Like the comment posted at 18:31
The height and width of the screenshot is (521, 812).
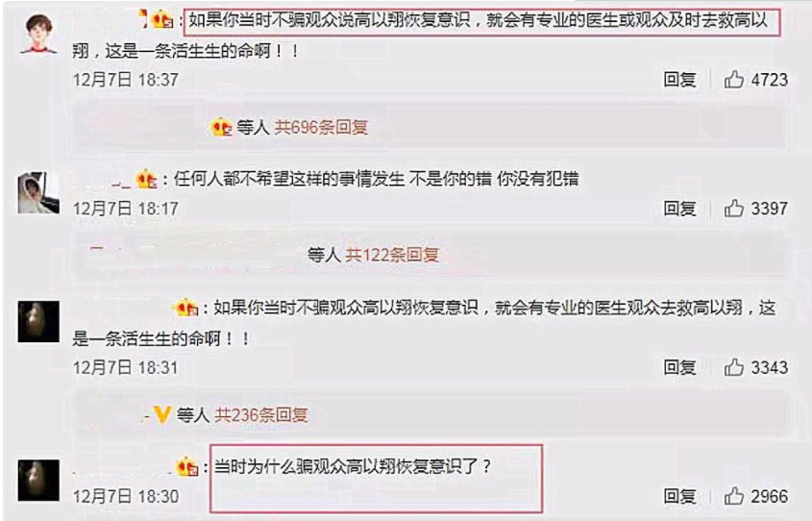click(734, 368)
